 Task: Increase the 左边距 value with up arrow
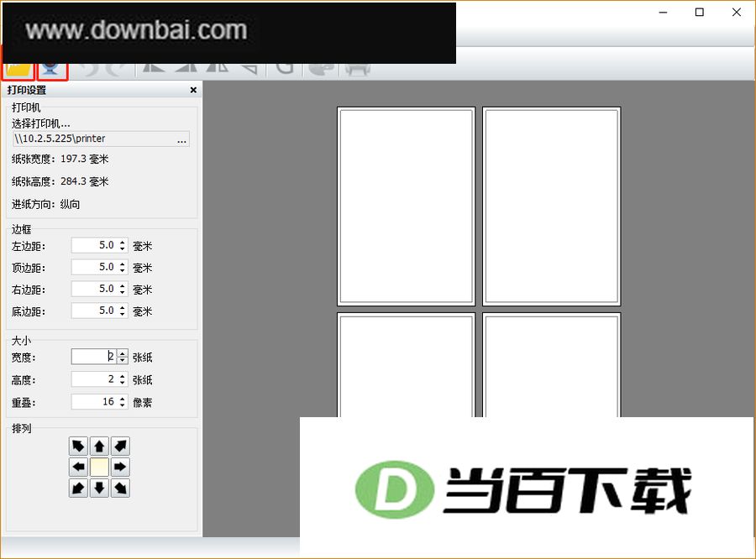coord(123,243)
